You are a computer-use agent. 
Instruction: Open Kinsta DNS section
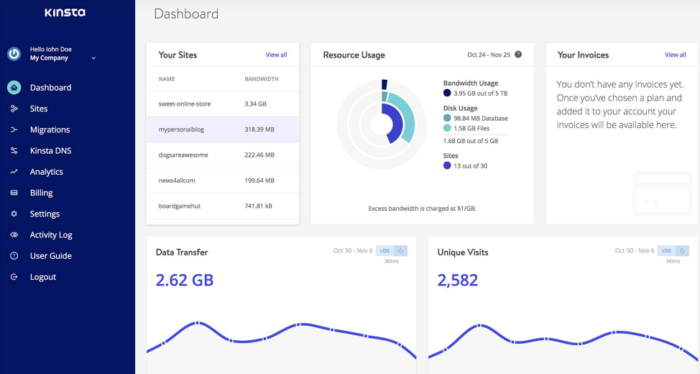[50, 150]
